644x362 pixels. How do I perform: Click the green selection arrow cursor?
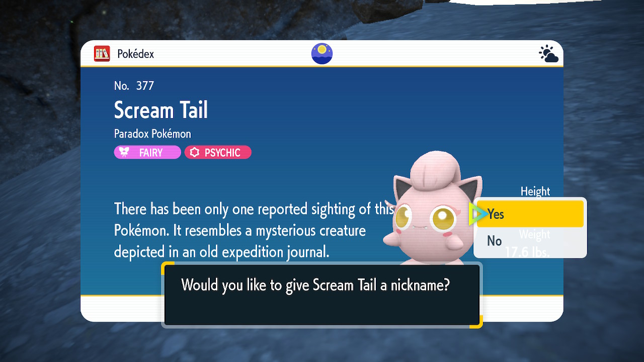click(477, 214)
